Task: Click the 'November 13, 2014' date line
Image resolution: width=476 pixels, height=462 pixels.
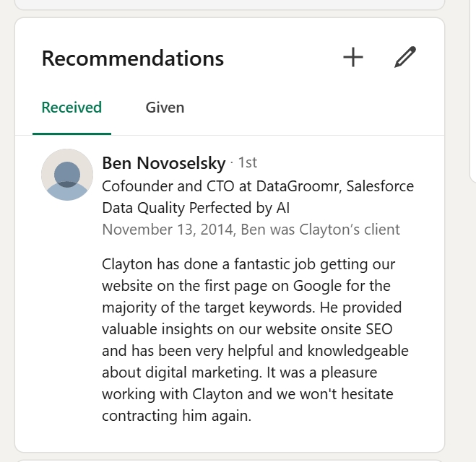Action: pos(168,230)
